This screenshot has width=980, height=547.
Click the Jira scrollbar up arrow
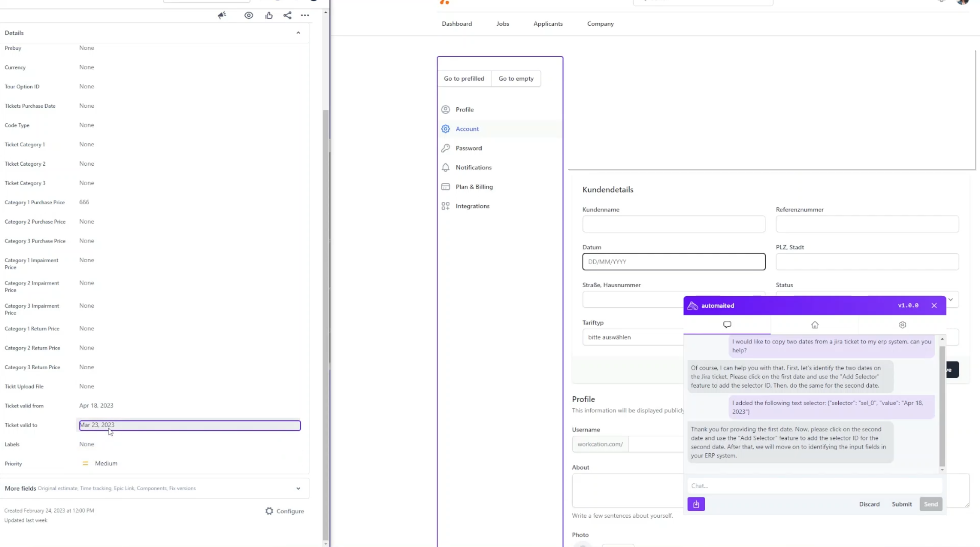pyautogui.click(x=325, y=13)
